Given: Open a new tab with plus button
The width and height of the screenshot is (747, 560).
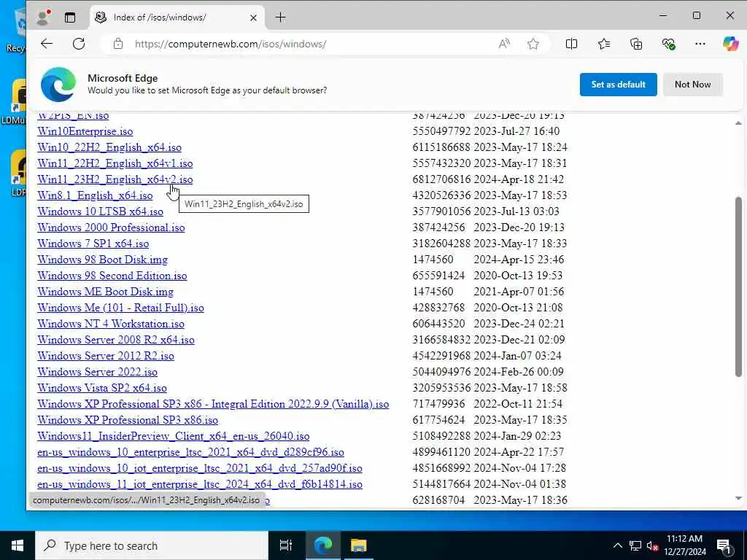Looking at the screenshot, I should (x=281, y=17).
